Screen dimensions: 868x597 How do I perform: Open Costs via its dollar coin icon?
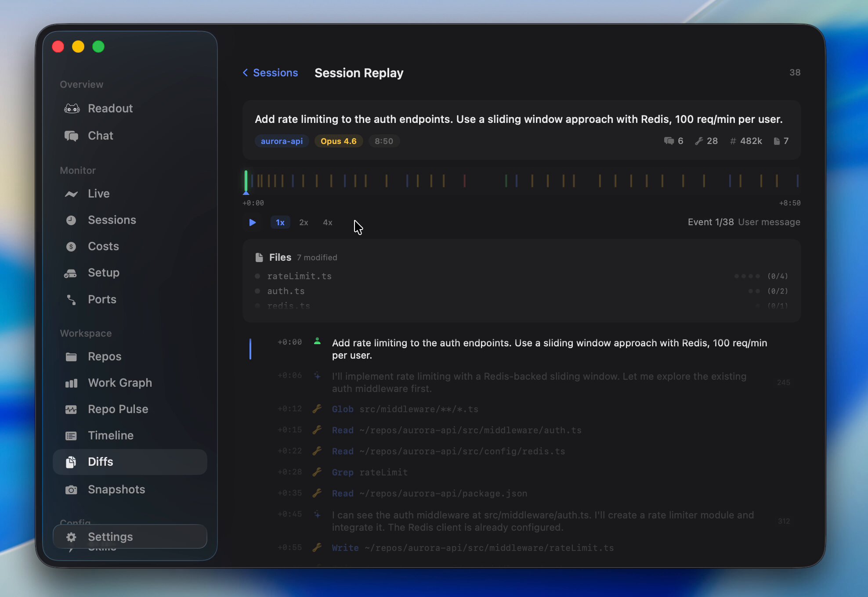[x=71, y=247]
